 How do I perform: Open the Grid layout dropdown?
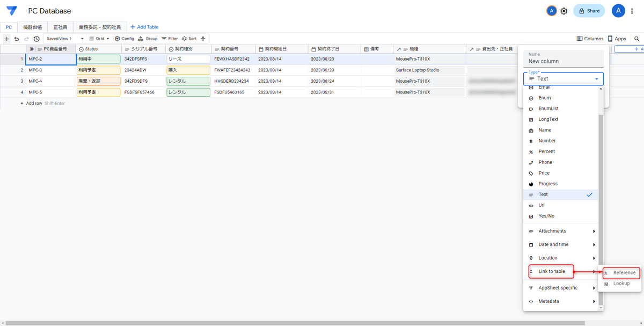click(x=99, y=39)
